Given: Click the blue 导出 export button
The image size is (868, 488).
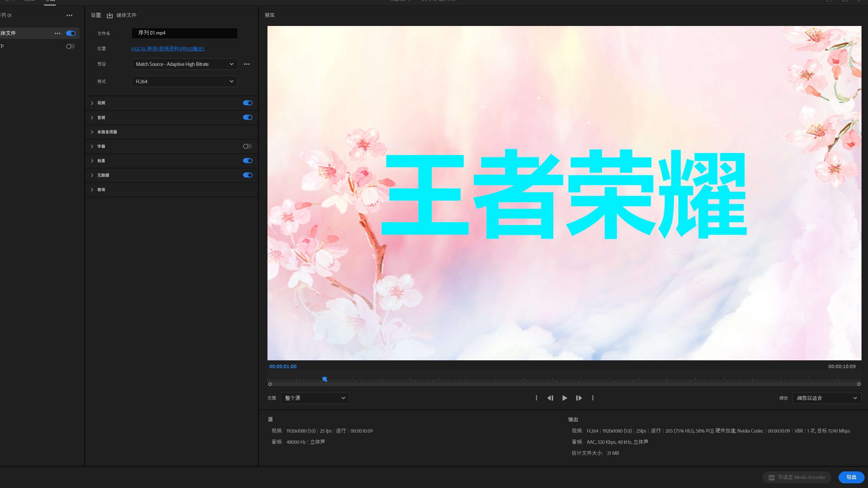Looking at the screenshot, I should (x=851, y=477).
